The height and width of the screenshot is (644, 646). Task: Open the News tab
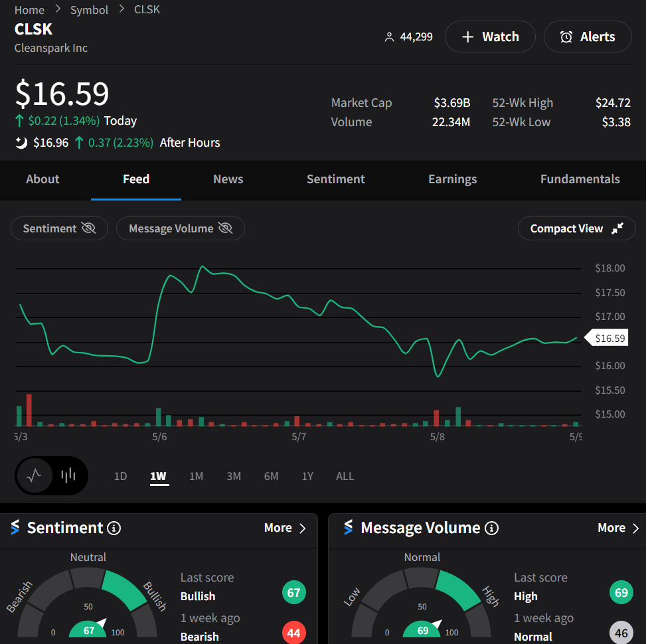click(x=228, y=179)
